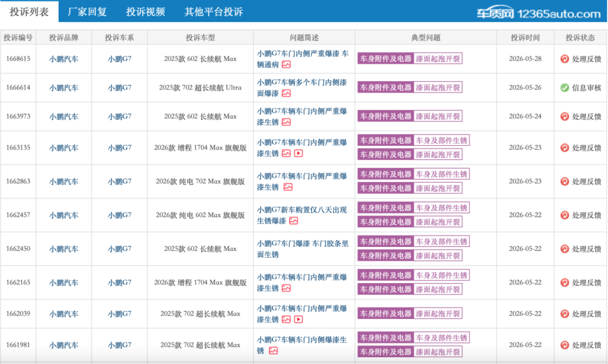This screenshot has width=608, height=364.
Task: Click red status icon for complaint 1662450
Action: coord(565,249)
